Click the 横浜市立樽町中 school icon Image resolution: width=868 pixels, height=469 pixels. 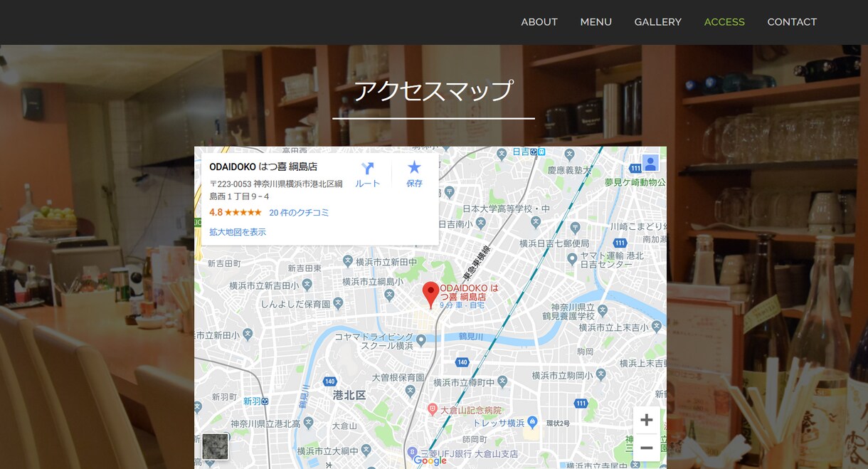point(502,381)
